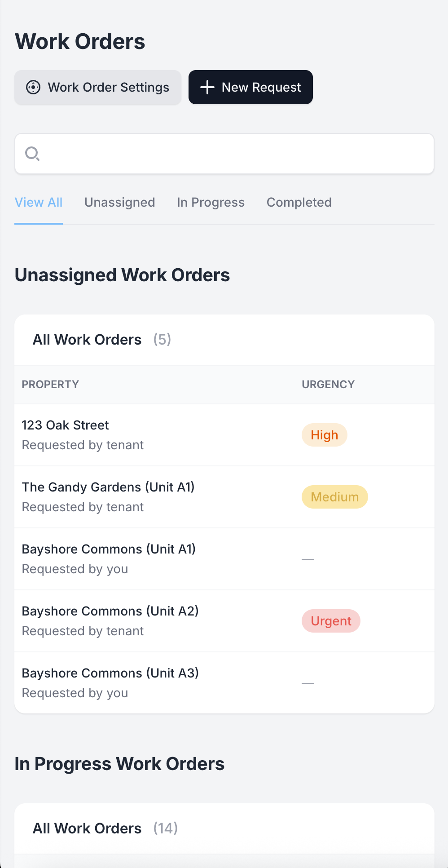
Task: Open Bayshore Commons (Unit A2) work order
Action: (110, 611)
